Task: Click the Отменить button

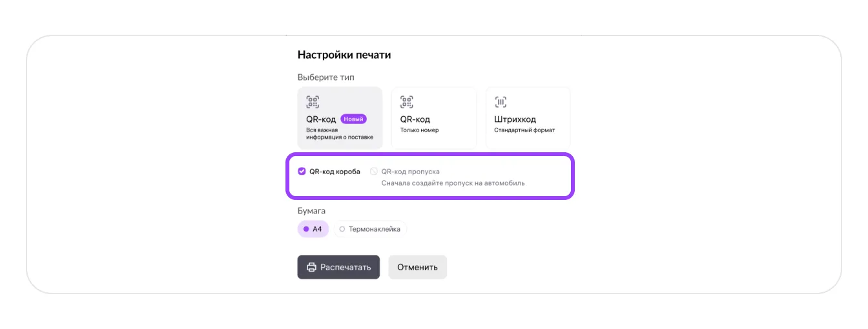Action: [417, 267]
